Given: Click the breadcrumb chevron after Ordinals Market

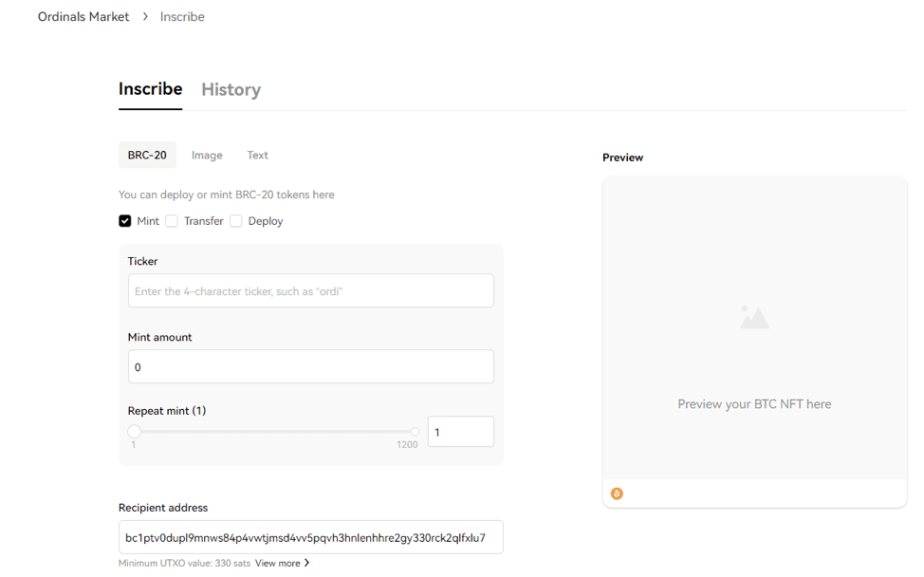Looking at the screenshot, I should coord(145,17).
